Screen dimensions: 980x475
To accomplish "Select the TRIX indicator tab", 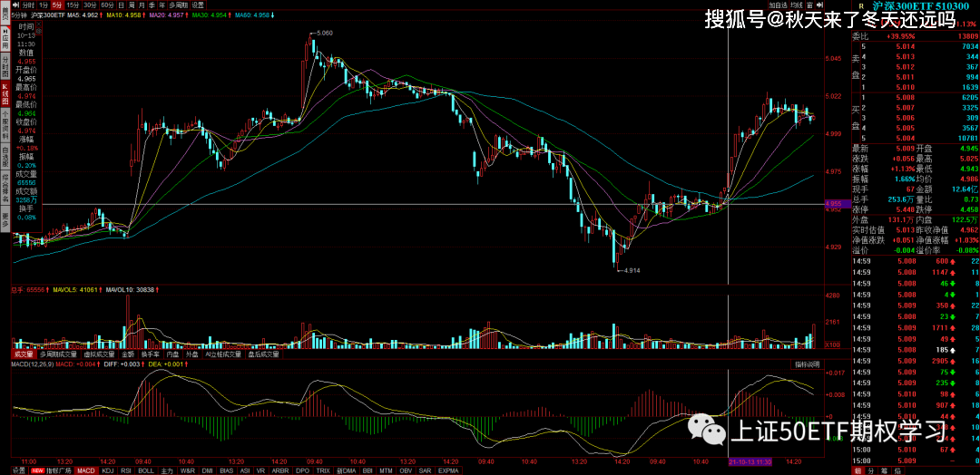I will click(x=322, y=470).
